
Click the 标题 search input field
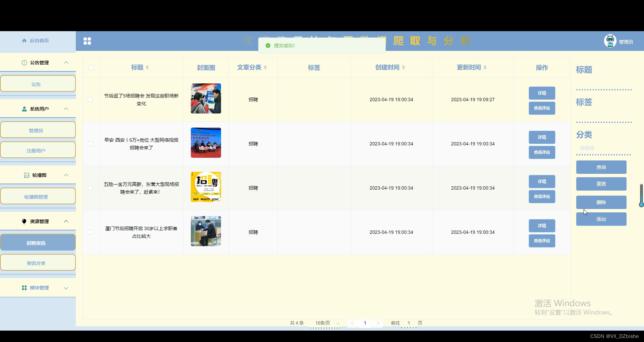[604, 83]
